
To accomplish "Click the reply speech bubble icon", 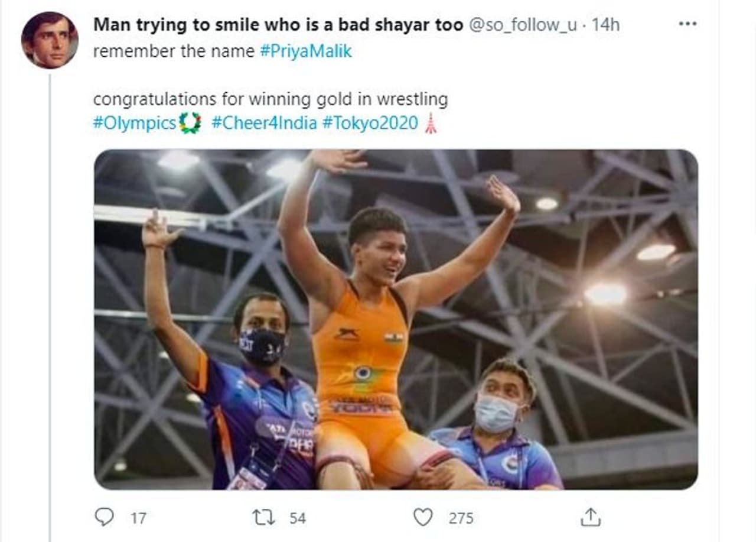I will [x=104, y=518].
